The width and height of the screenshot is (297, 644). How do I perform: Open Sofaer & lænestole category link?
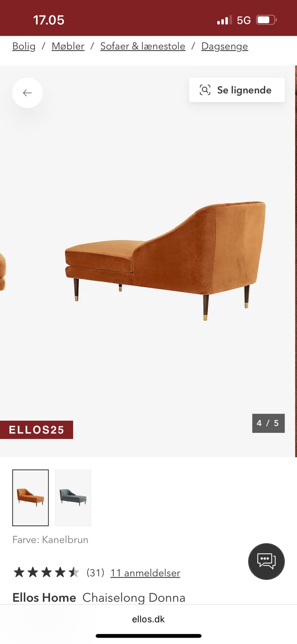click(143, 46)
